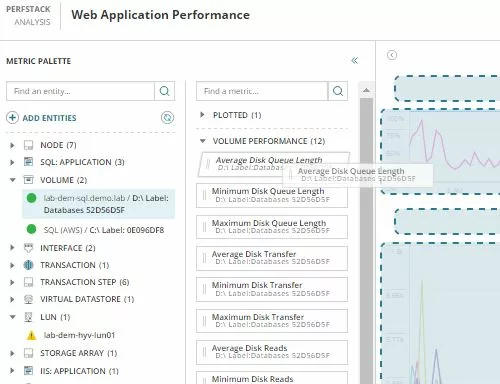
Task: Collapse the VOLUME PERFORMANCE (12) section
Action: coord(202,141)
